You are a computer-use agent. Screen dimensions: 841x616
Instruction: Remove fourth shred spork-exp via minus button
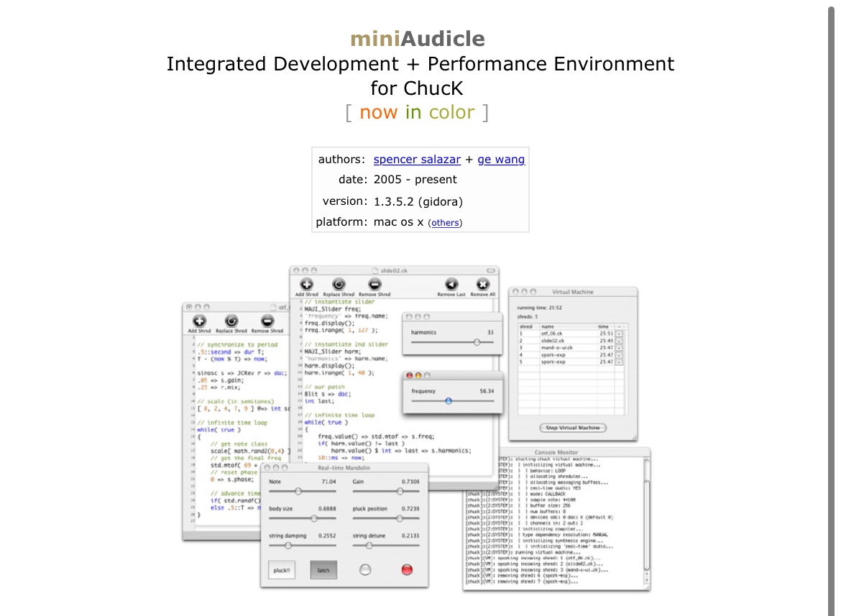point(619,355)
